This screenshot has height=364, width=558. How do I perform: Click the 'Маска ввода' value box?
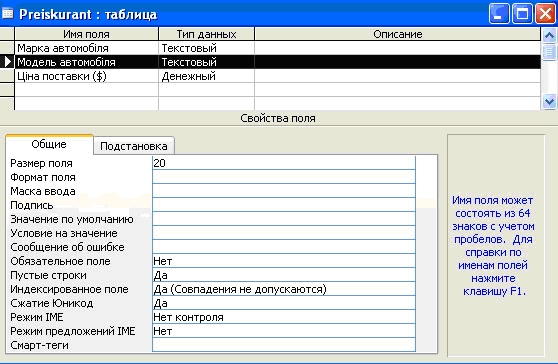pyautogui.click(x=284, y=191)
